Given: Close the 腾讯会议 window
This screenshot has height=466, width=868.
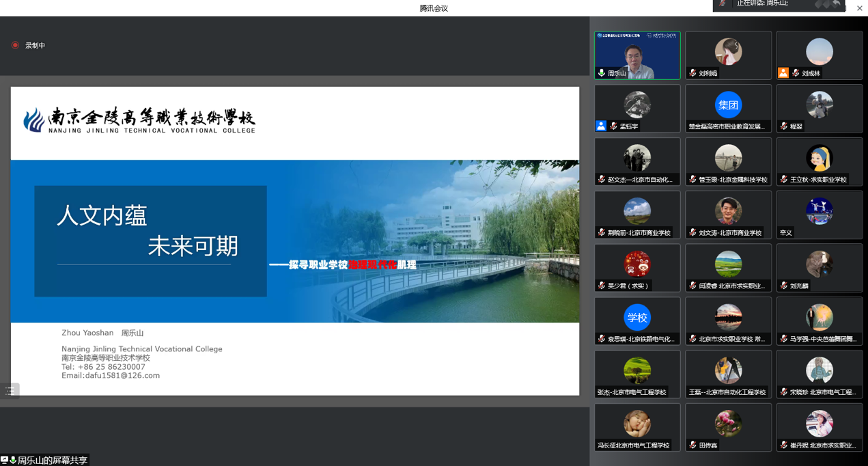Looking at the screenshot, I should tap(859, 8).
